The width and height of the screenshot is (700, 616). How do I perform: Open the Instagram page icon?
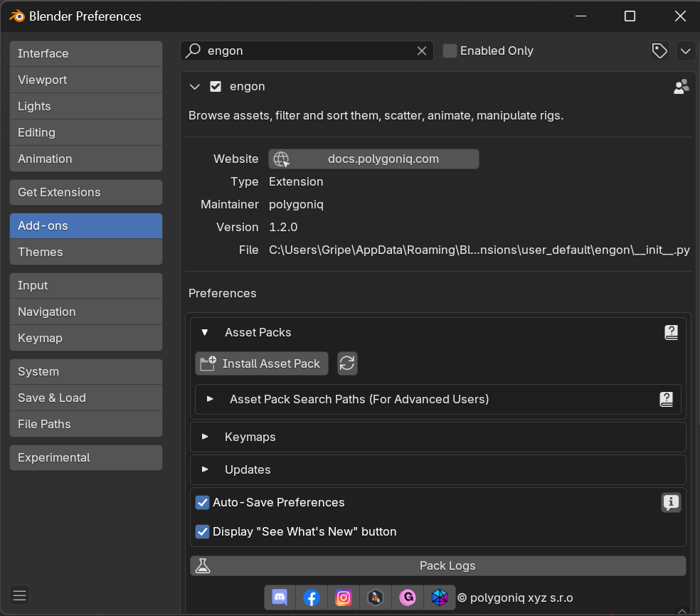click(x=344, y=598)
